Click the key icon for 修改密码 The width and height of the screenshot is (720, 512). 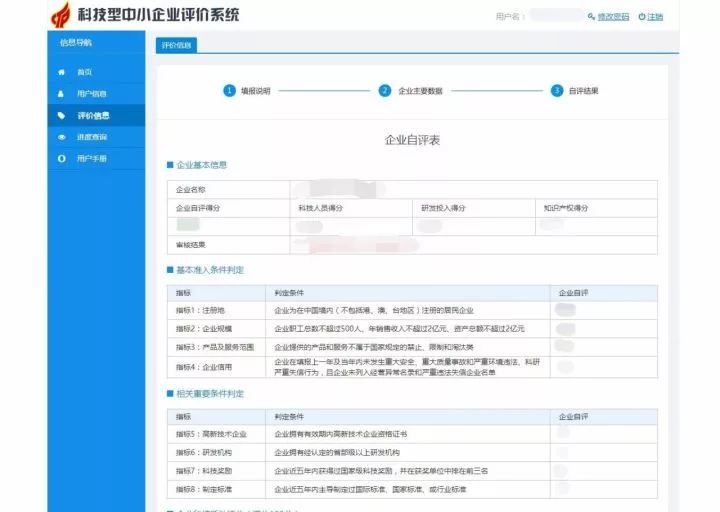tap(591, 17)
